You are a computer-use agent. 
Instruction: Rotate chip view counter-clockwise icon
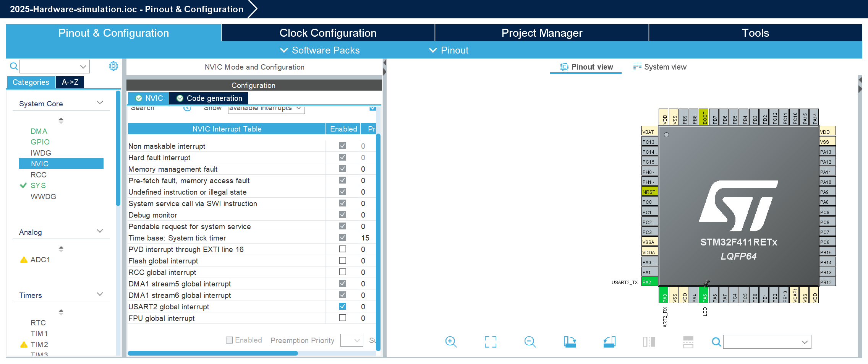[609, 341]
